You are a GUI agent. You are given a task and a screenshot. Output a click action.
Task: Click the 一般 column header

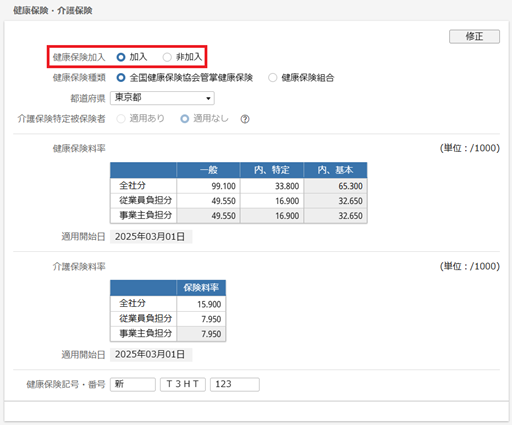pos(208,170)
